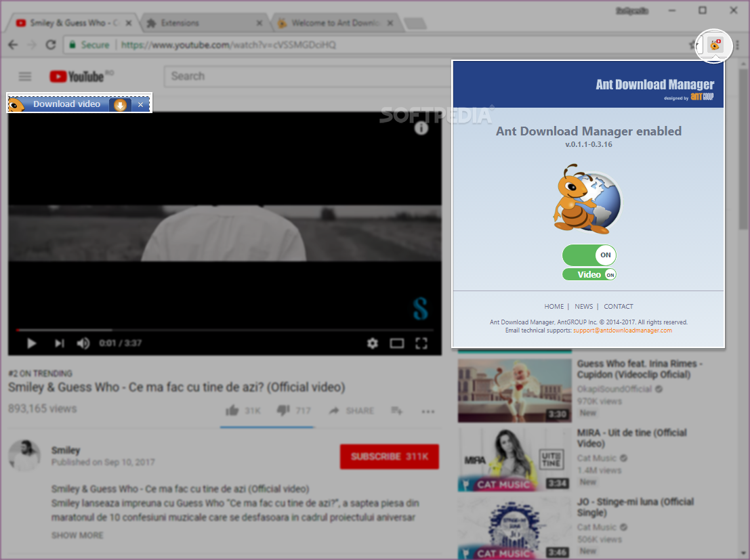Reload the page

click(50, 45)
